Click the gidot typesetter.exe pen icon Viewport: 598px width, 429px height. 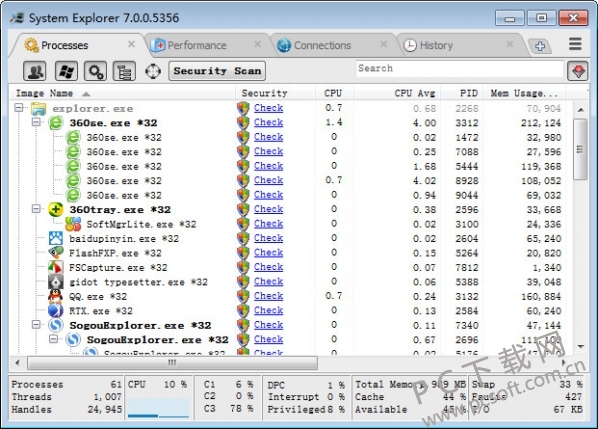[x=56, y=282]
